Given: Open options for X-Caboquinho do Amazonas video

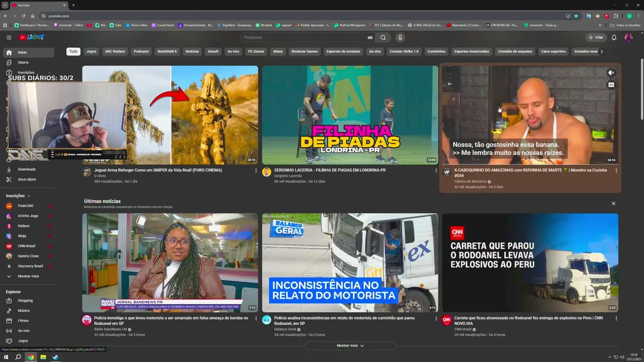Looking at the screenshot, I should pos(616,170).
